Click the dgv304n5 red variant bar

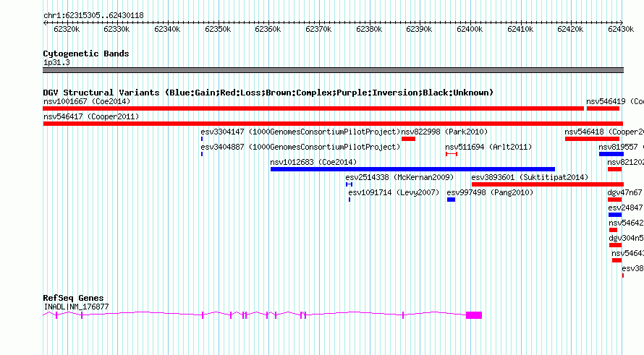pyautogui.click(x=615, y=245)
